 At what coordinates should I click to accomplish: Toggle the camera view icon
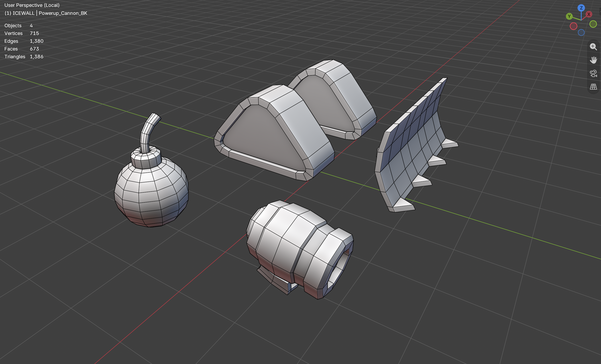tap(593, 73)
